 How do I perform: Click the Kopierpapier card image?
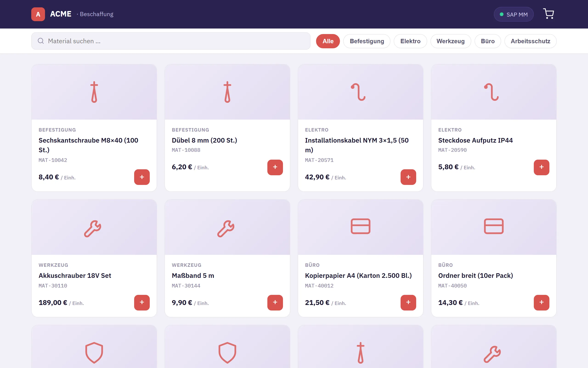pos(360,227)
